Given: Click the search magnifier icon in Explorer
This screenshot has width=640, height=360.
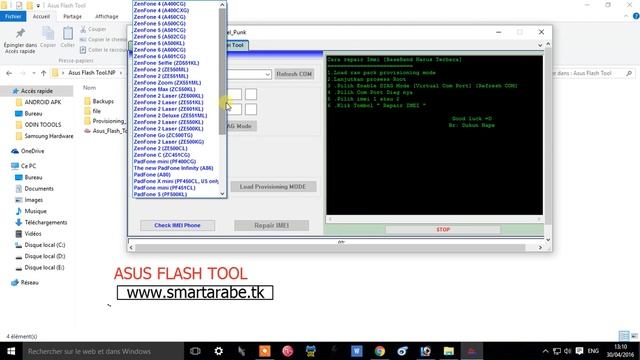Looking at the screenshot, I should point(629,73).
